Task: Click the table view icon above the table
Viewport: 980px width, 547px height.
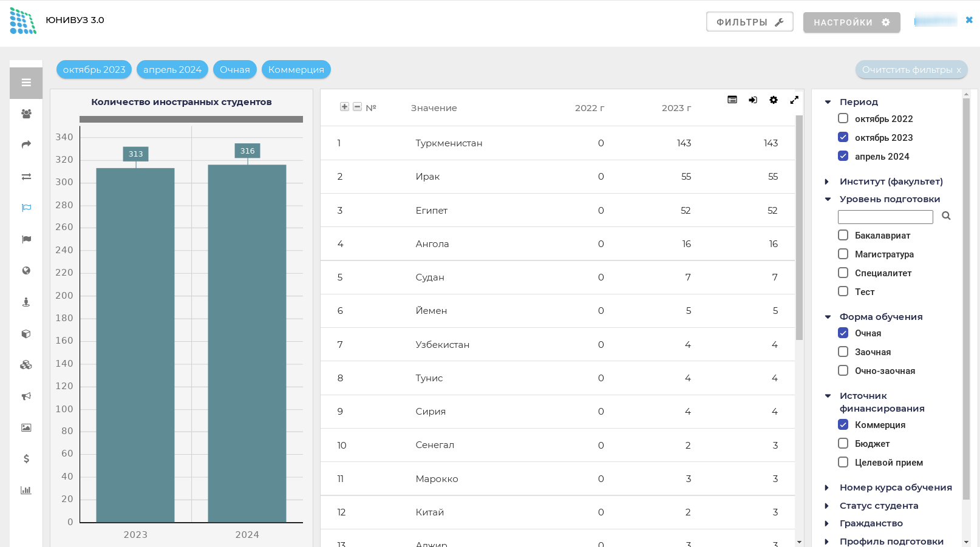Action: pyautogui.click(x=732, y=100)
